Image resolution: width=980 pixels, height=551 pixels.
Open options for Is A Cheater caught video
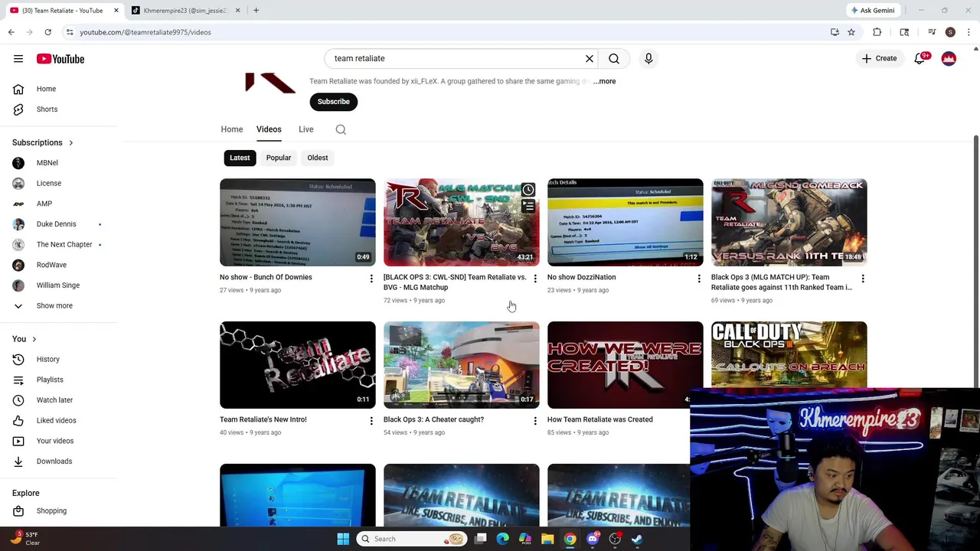point(535,421)
